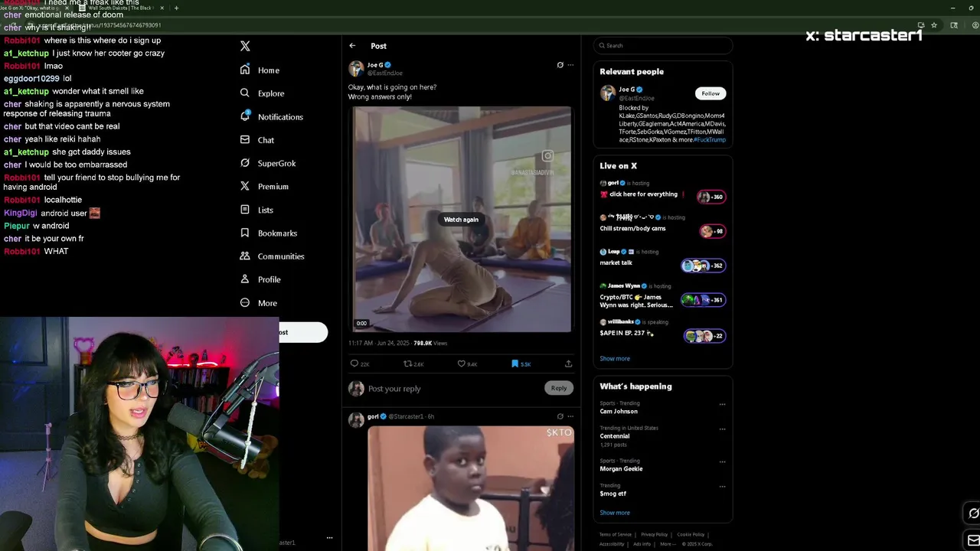This screenshot has height=551, width=980.
Task: Open more options for Cam Johnson trend
Action: (722, 404)
